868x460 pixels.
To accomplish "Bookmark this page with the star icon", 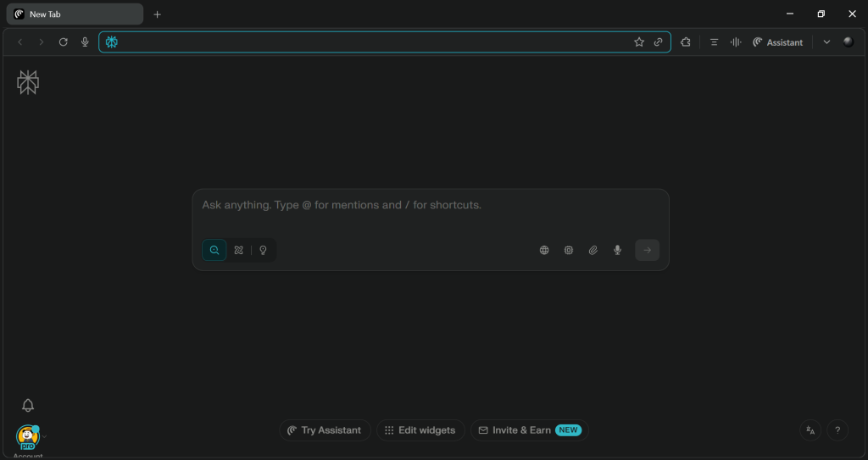I will tap(639, 42).
